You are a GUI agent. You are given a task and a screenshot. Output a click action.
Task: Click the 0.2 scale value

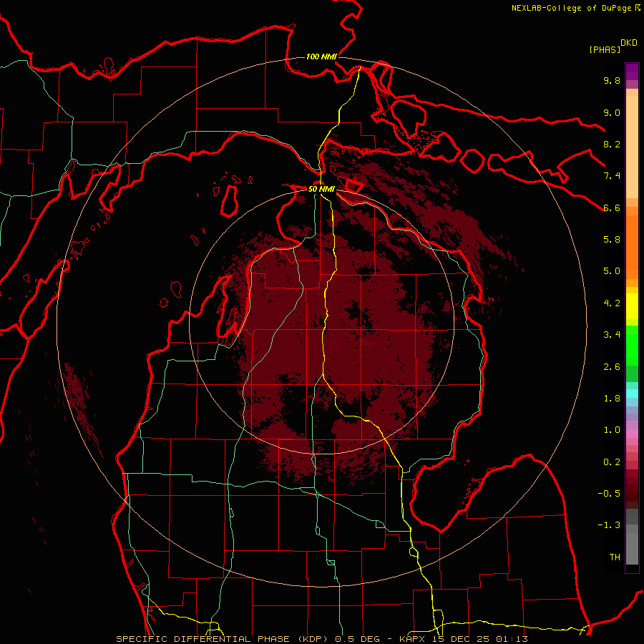coord(612,462)
